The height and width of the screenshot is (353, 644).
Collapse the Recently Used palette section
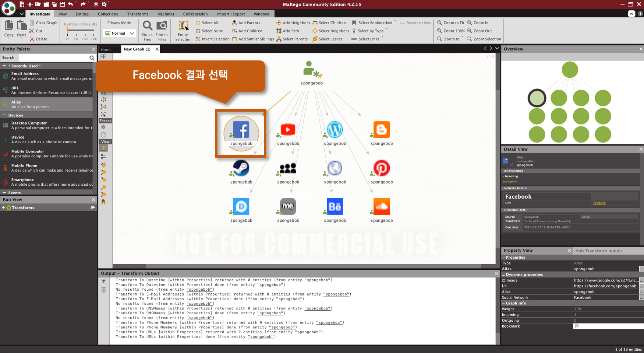(x=4, y=66)
